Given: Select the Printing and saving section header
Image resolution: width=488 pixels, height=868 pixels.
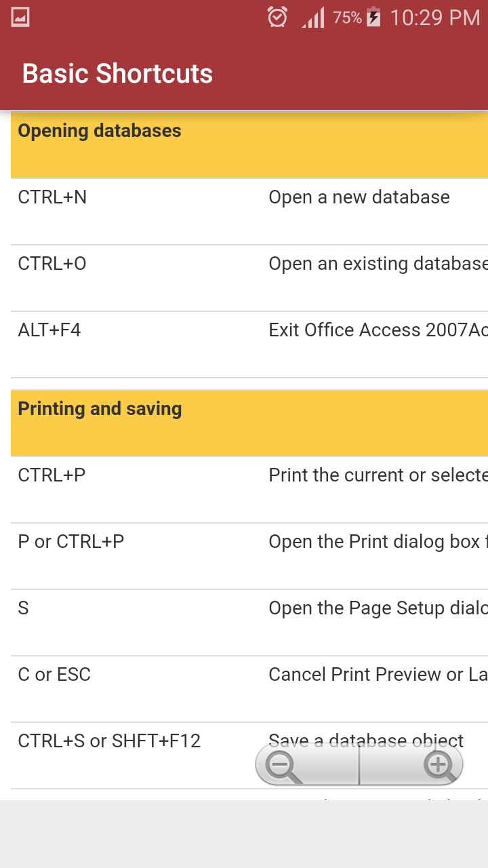Looking at the screenshot, I should coord(249,422).
